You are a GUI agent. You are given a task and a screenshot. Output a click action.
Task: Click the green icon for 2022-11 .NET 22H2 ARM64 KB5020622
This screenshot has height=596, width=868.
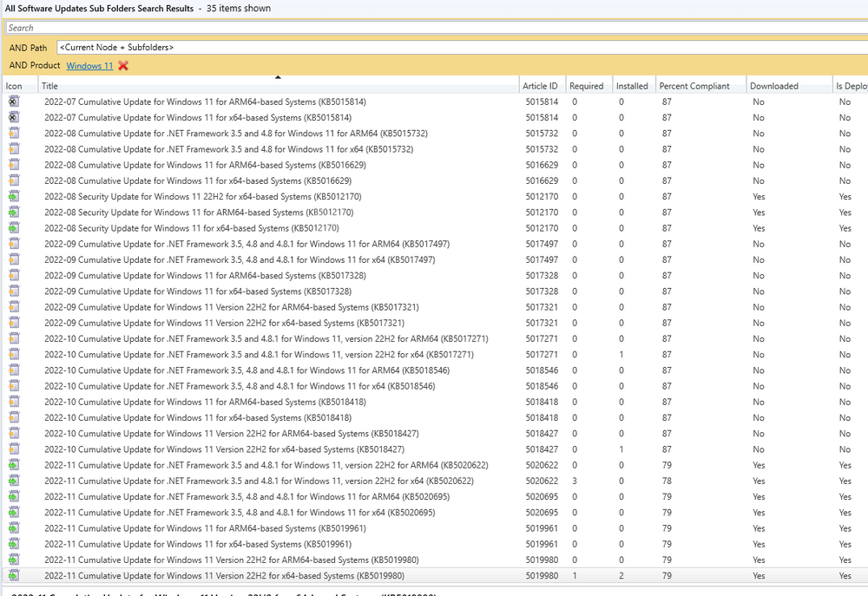(x=13, y=465)
